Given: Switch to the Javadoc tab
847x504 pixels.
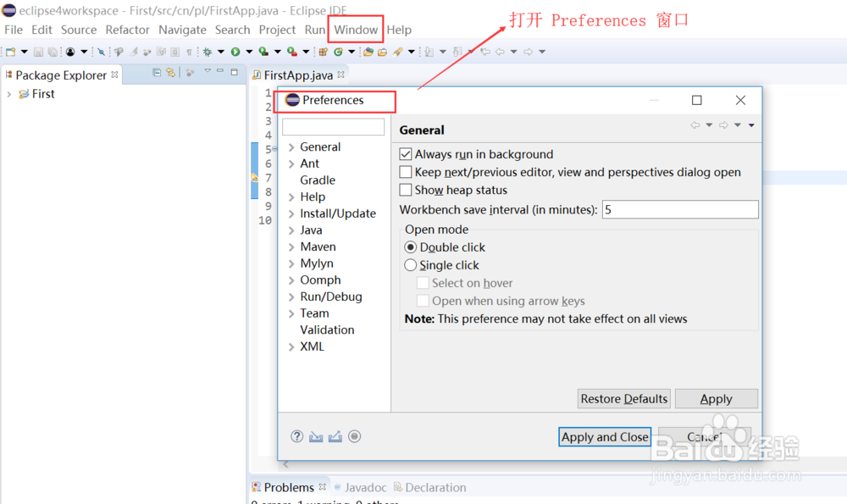Looking at the screenshot, I should point(360,487).
